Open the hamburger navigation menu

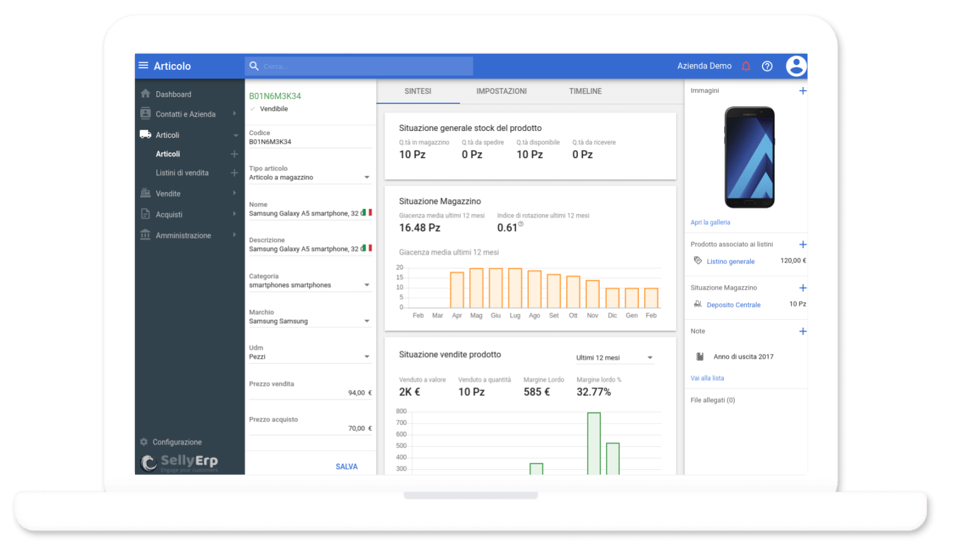click(x=144, y=66)
